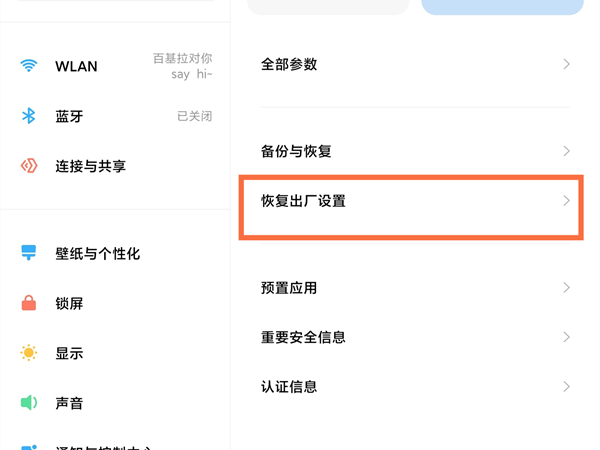Screen dimensions: 600x450
Task: Tap the 认证信息 chevron arrow
Action: [x=566, y=386]
